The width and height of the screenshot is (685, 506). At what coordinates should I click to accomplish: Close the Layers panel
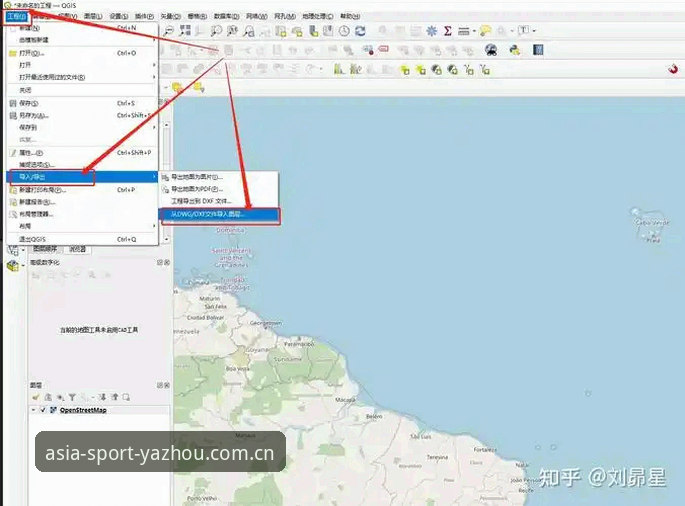[x=167, y=385]
